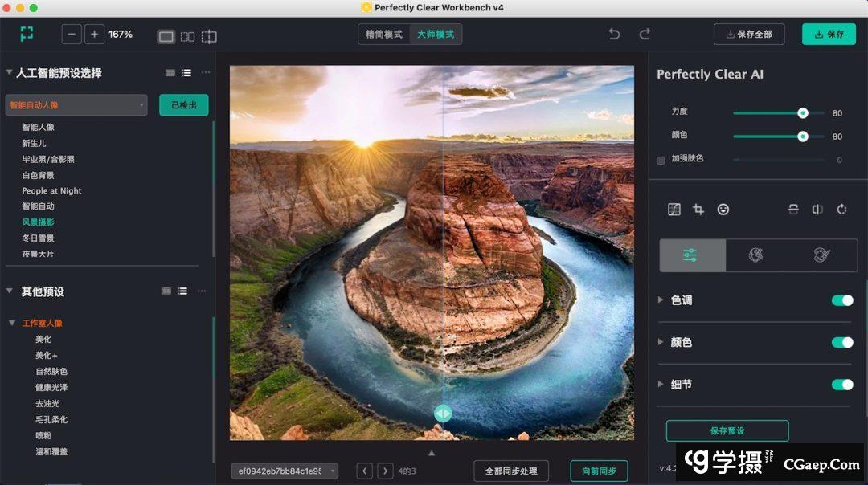Click the zoom in plus button
This screenshot has width=868, height=485.
(x=95, y=35)
